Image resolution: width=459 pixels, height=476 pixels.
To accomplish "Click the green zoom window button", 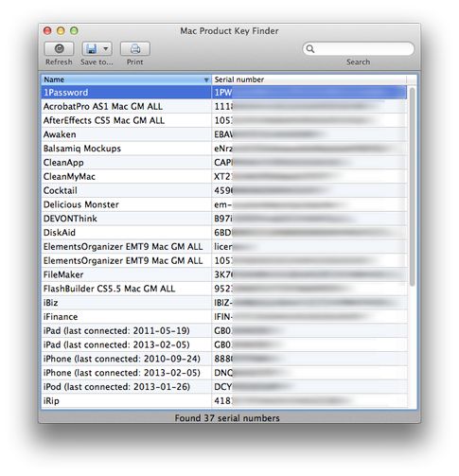I will click(74, 30).
